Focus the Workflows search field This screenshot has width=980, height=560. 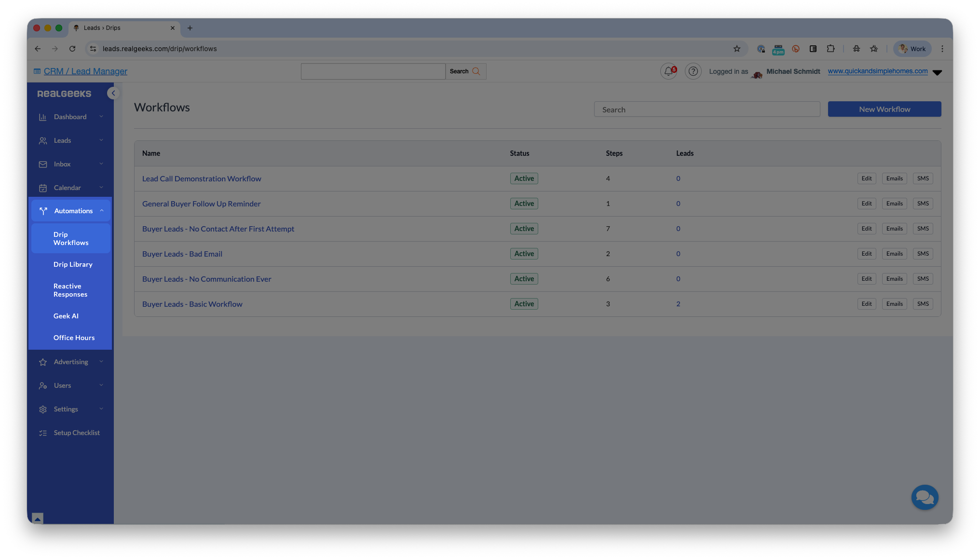707,109
